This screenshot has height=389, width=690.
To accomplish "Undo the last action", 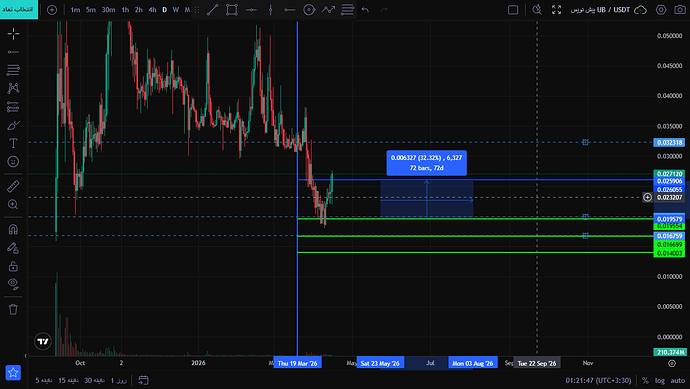I will pos(365,10).
